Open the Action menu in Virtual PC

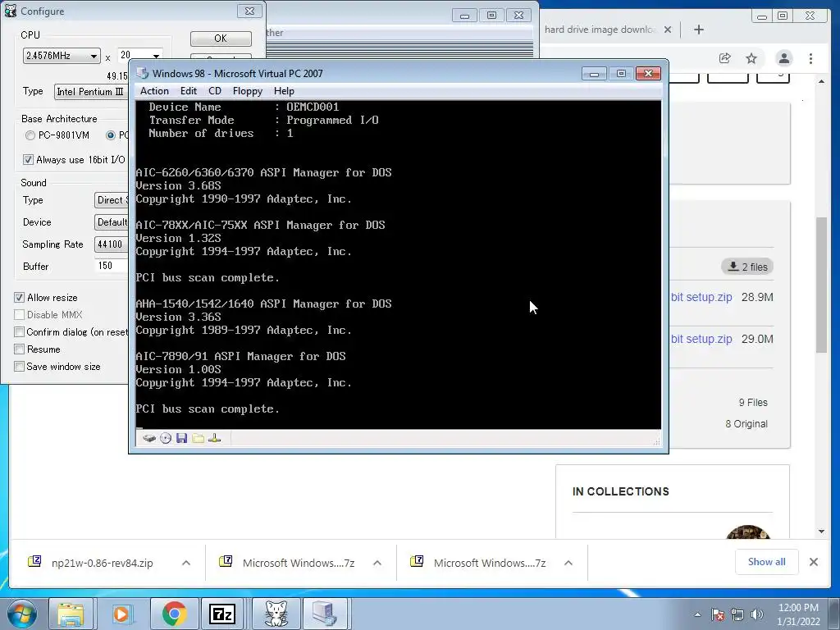coord(154,91)
